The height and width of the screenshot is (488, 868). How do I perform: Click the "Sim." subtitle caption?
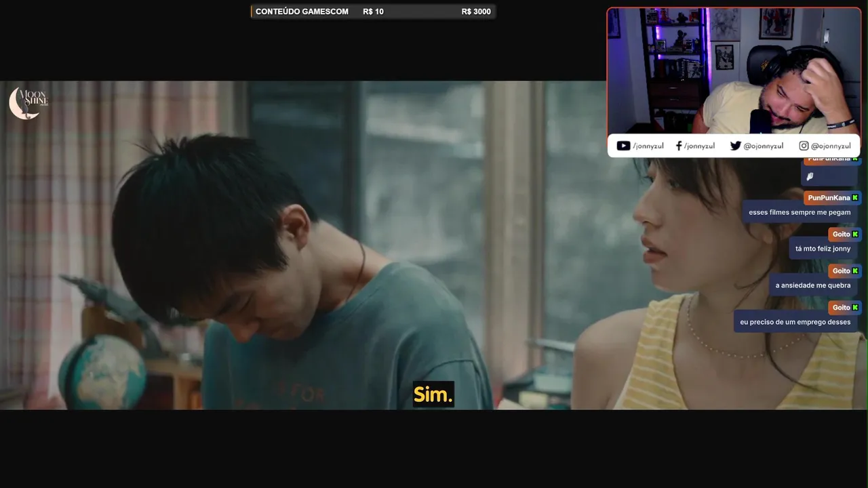click(433, 394)
